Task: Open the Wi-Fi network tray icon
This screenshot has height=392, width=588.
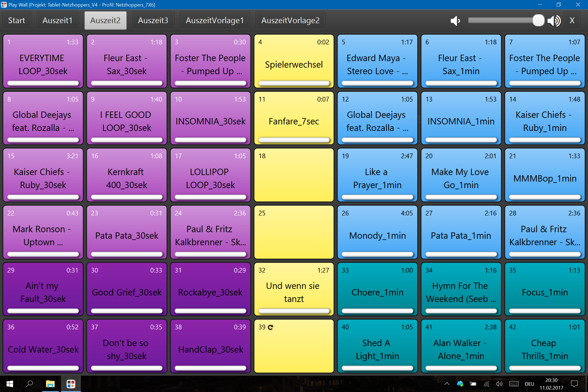Action: 486,384
